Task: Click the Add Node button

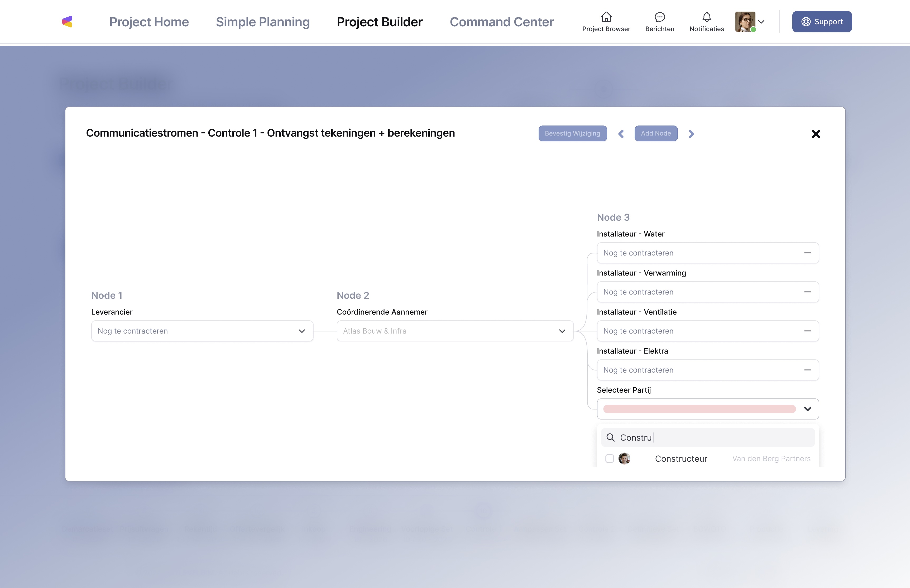Action: click(x=656, y=134)
